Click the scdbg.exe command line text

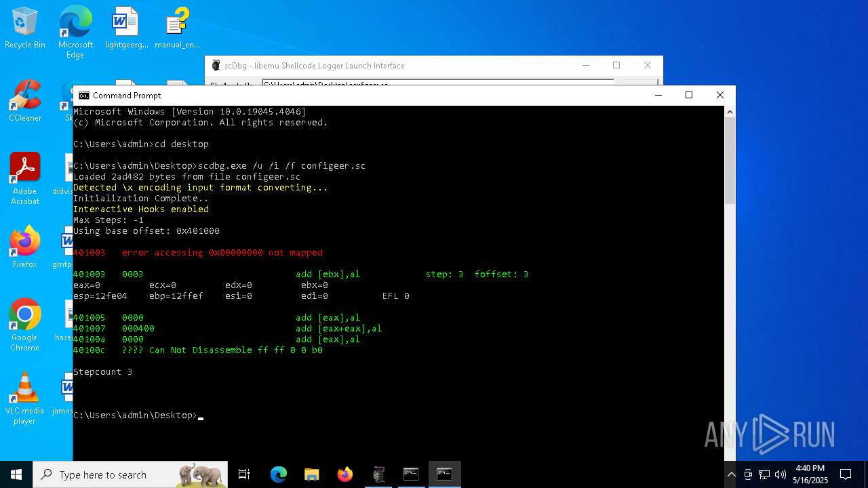(x=282, y=166)
